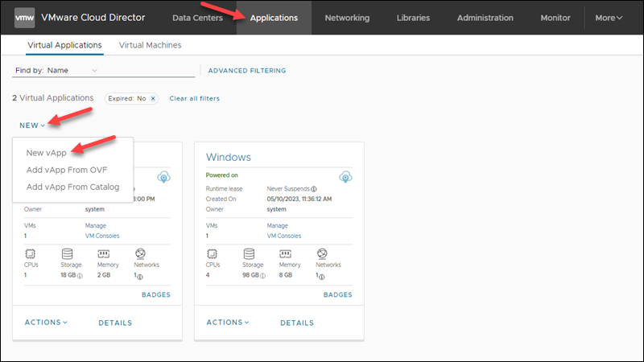Click Memory icon in 2 GB vApp

(104, 253)
